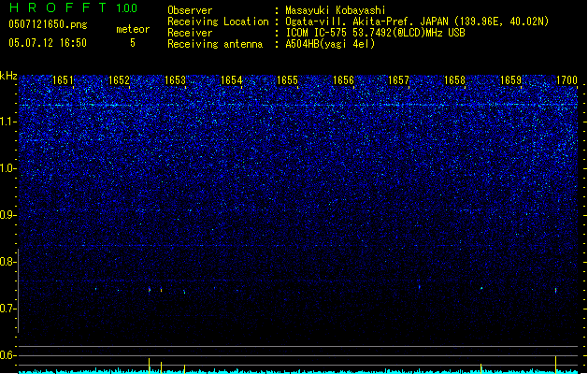Click the 1700 time marker
The image size is (588, 374).
pyautogui.click(x=566, y=80)
